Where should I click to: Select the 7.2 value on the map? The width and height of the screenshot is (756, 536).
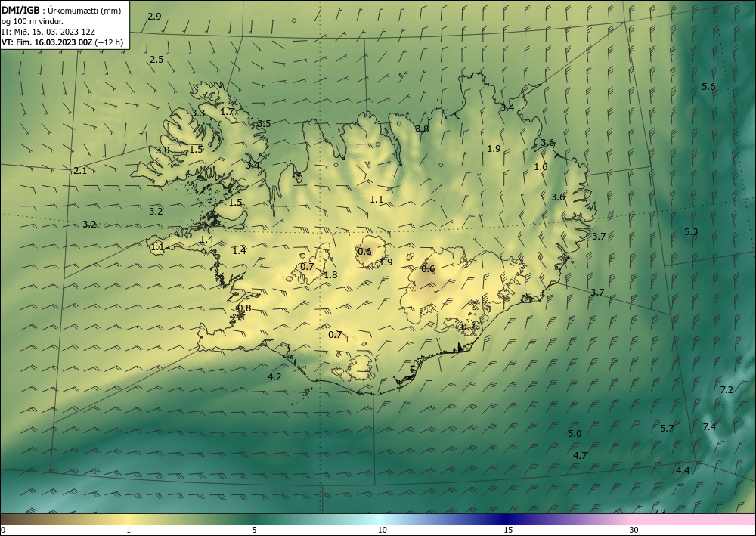(727, 390)
